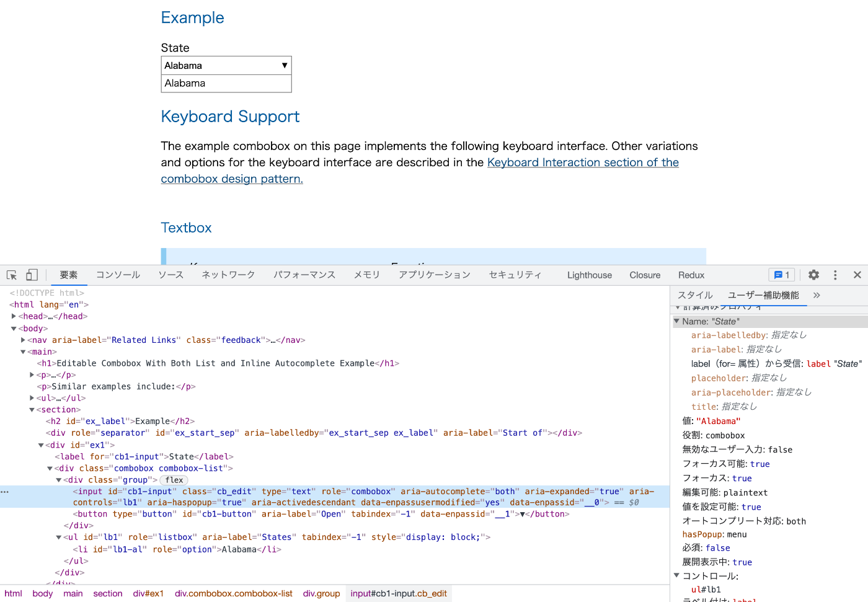Open the combobox dropdown arrow button
The width and height of the screenshot is (868, 602).
click(x=285, y=66)
